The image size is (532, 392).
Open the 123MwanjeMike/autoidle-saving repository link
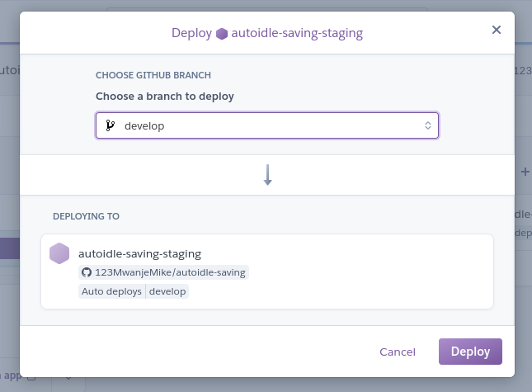[x=170, y=272]
